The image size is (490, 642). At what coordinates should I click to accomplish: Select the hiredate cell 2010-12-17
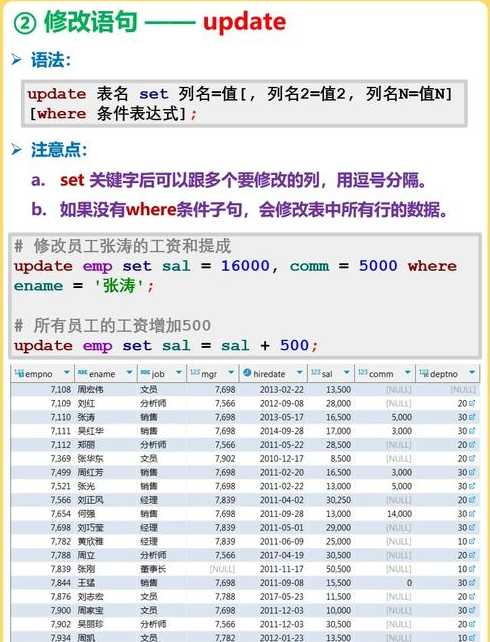[x=282, y=459]
